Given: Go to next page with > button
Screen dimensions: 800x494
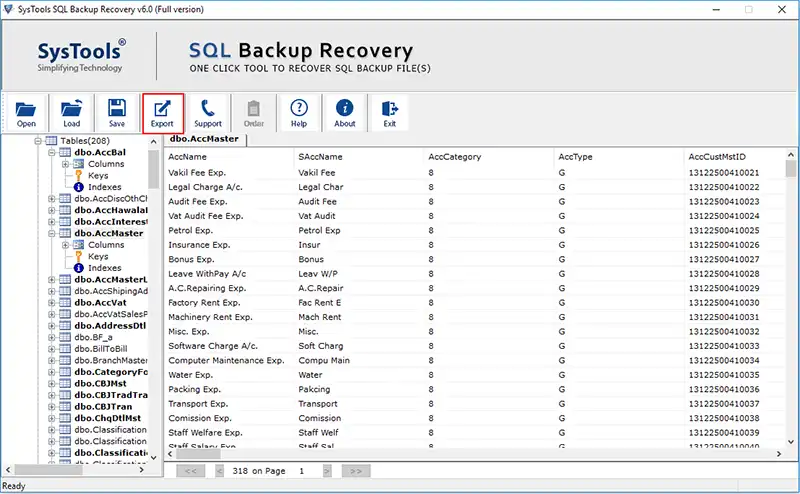Looking at the screenshot, I should pos(327,471).
